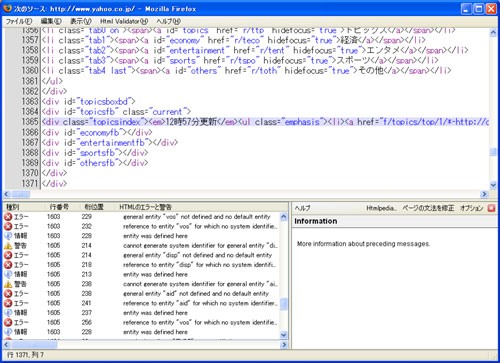Click source line 1364 topicsfb div
Image resolution: width=500 pixels, height=363 pixels.
[x=116, y=112]
